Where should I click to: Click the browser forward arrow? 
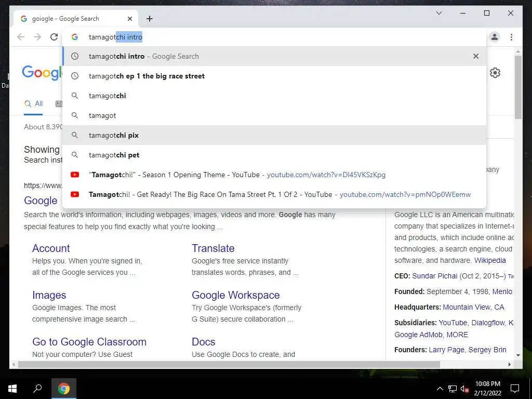coord(37,37)
